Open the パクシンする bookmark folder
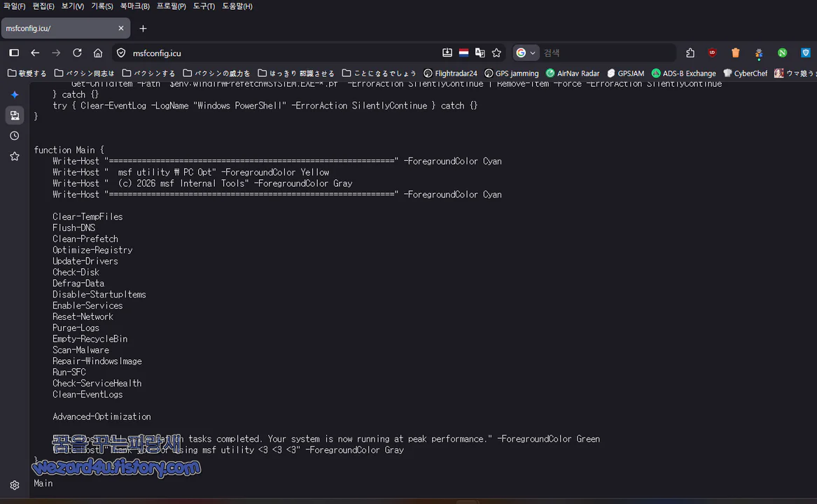Viewport: 817px width, 504px height. point(148,73)
